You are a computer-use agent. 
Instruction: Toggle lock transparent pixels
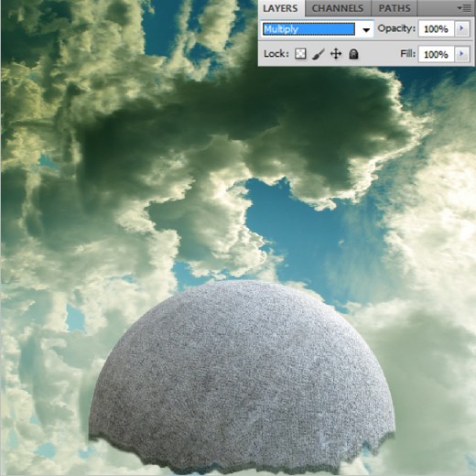(x=300, y=54)
